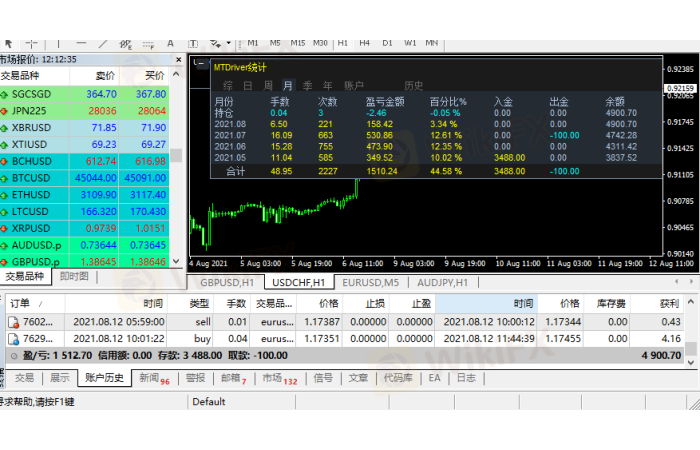Click the SGCSGD symbol arrow icon
This screenshot has width=700, height=450.
(x=4, y=95)
